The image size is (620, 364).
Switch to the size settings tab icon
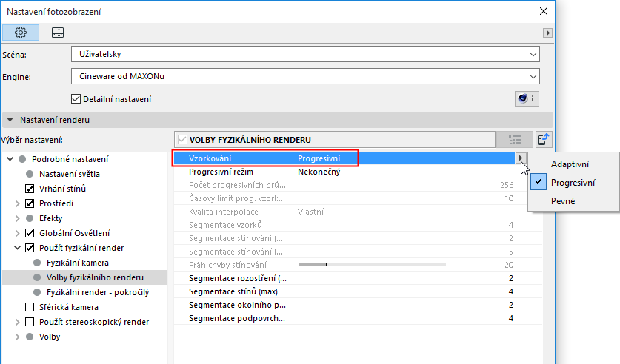[58, 33]
